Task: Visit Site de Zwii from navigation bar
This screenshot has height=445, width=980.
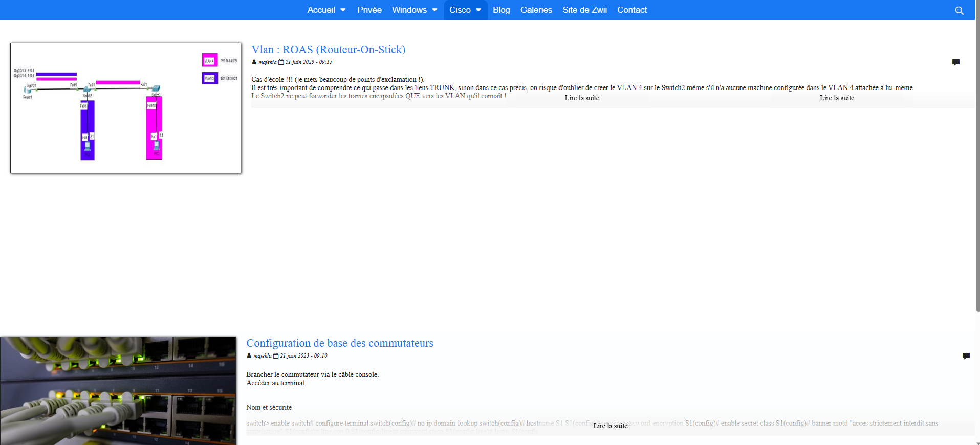Action: (584, 10)
